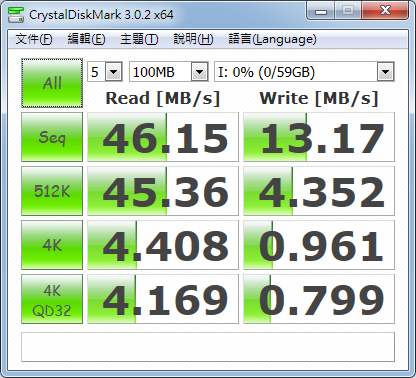Screen dimensions: 416x378
Task: Select the Seq write result 13.17
Action: click(319, 137)
